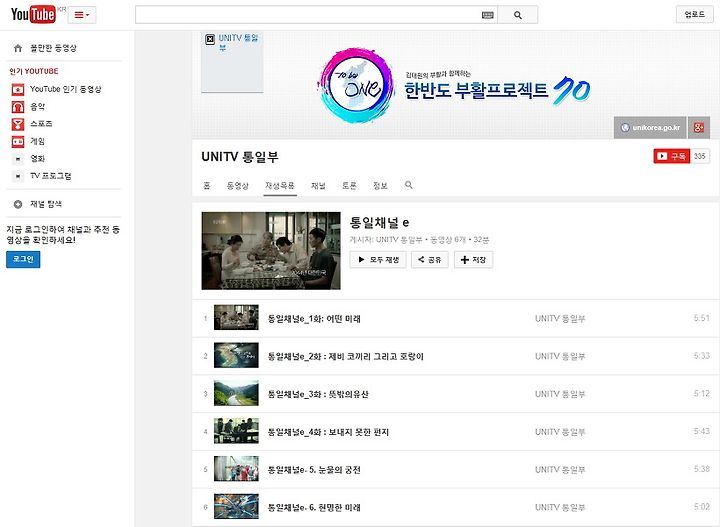Click the 음악 sidebar link text
The width and height of the screenshot is (720, 527).
pos(38,107)
